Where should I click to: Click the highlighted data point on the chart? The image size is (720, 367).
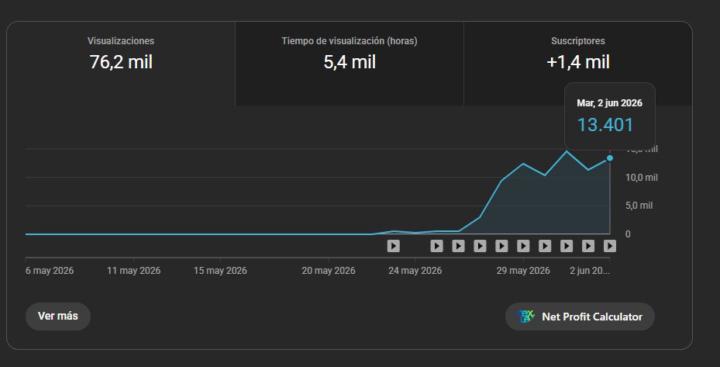coord(610,158)
